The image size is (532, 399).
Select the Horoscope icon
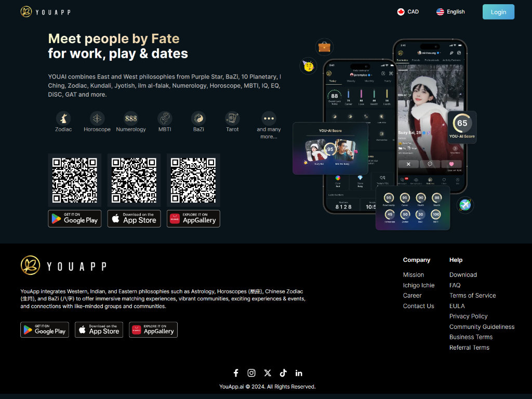(x=97, y=118)
